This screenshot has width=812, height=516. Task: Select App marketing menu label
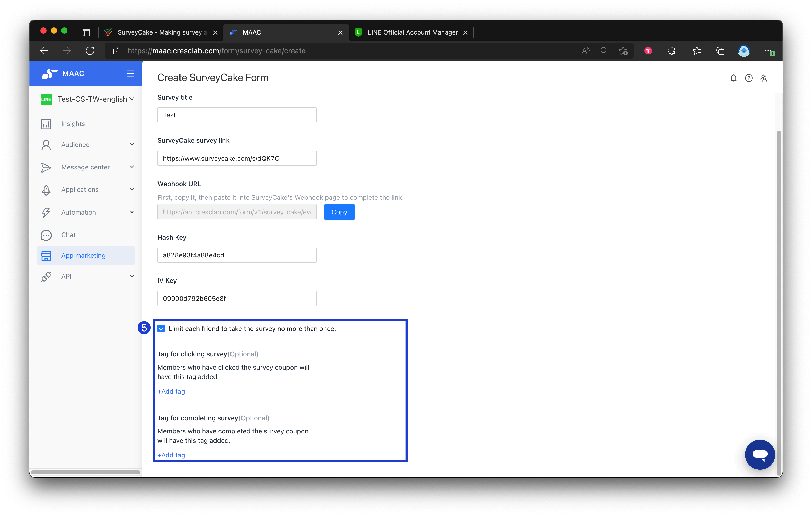[83, 255]
